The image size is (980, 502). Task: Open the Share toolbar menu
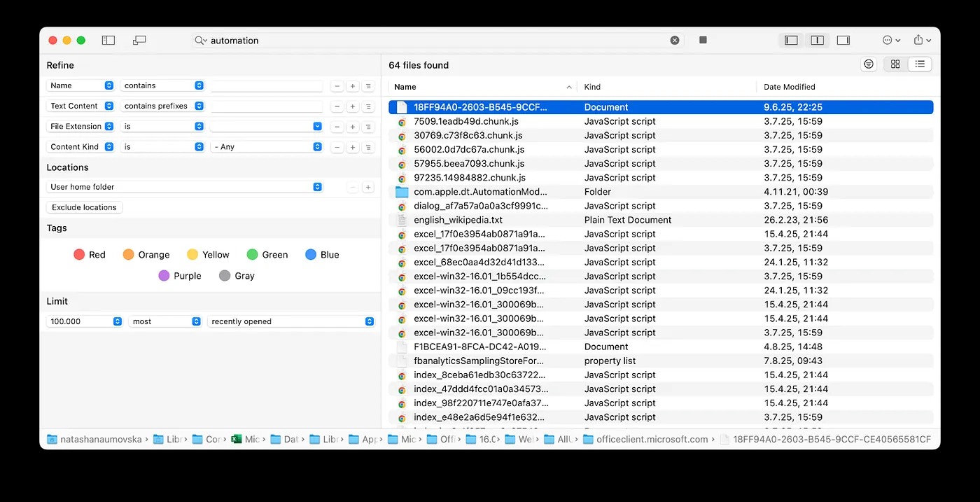(922, 41)
